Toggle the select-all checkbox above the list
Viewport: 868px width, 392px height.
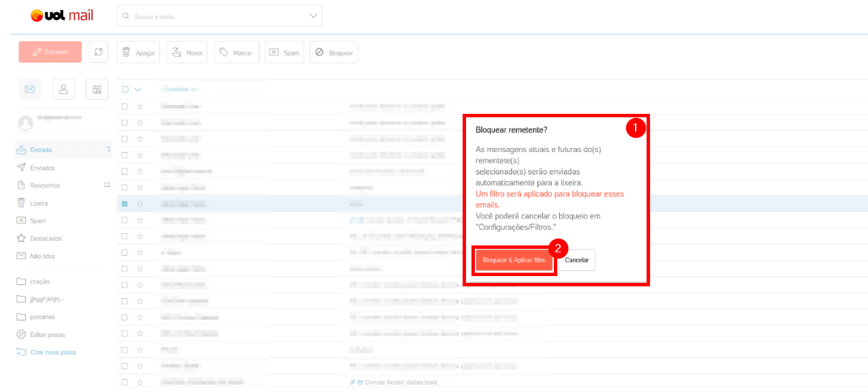tap(125, 89)
